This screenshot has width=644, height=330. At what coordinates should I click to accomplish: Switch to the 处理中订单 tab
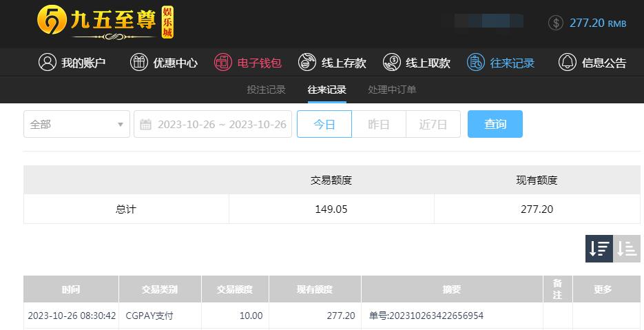[x=392, y=90]
